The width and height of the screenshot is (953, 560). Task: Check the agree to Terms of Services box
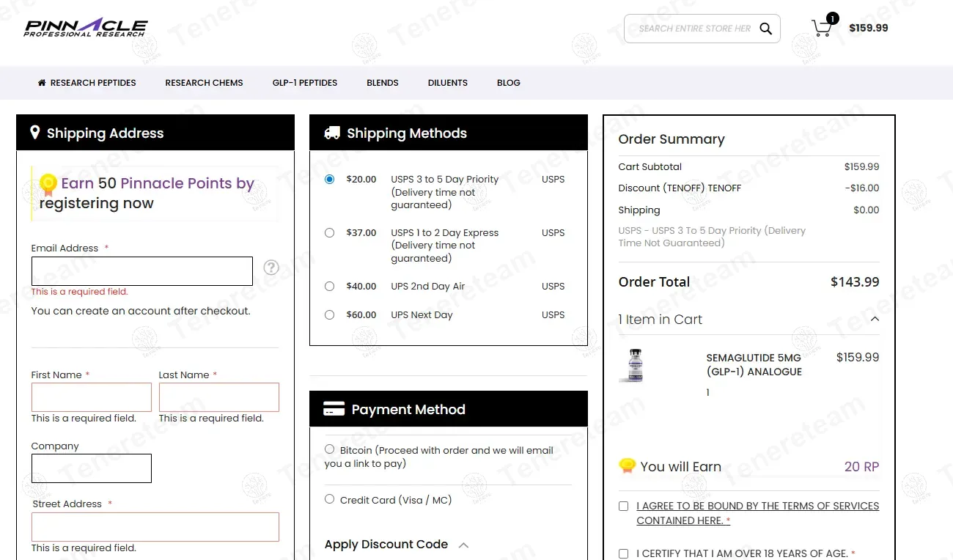623,506
